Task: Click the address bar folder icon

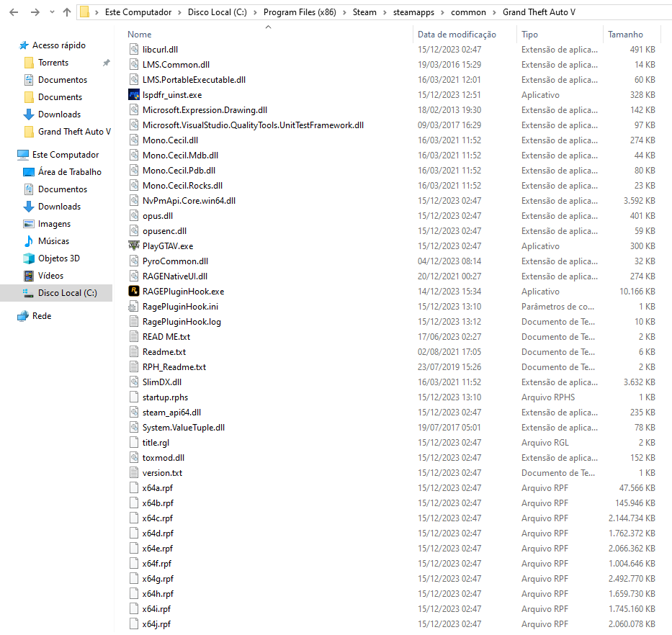Action: click(x=85, y=12)
